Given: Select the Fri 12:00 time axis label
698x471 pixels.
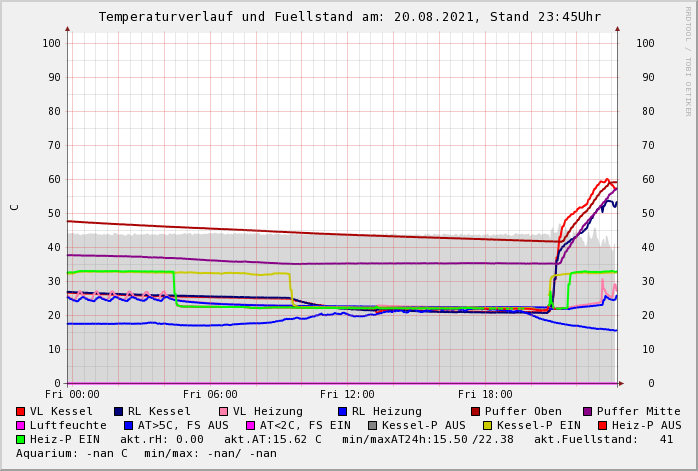Looking at the screenshot, I should [347, 394].
